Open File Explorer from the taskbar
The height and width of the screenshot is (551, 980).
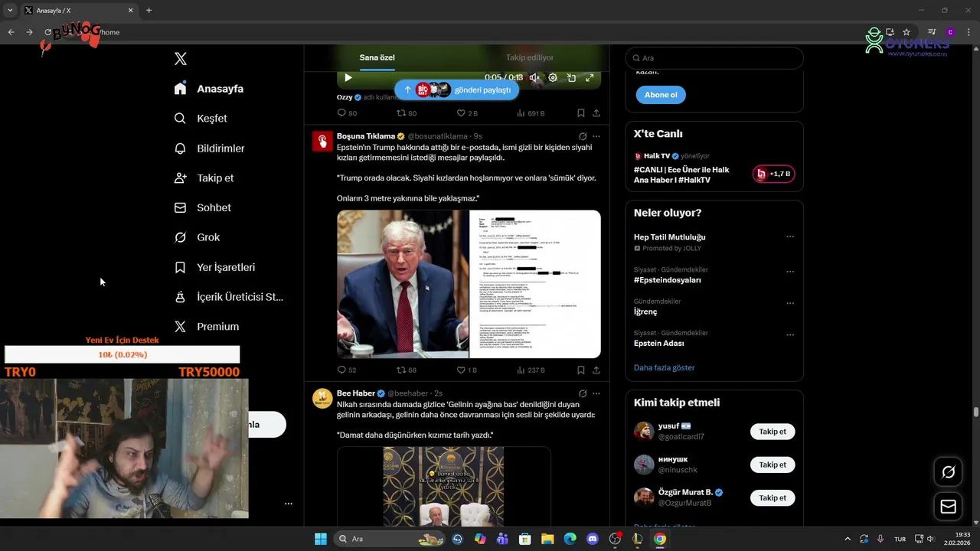coord(548,539)
